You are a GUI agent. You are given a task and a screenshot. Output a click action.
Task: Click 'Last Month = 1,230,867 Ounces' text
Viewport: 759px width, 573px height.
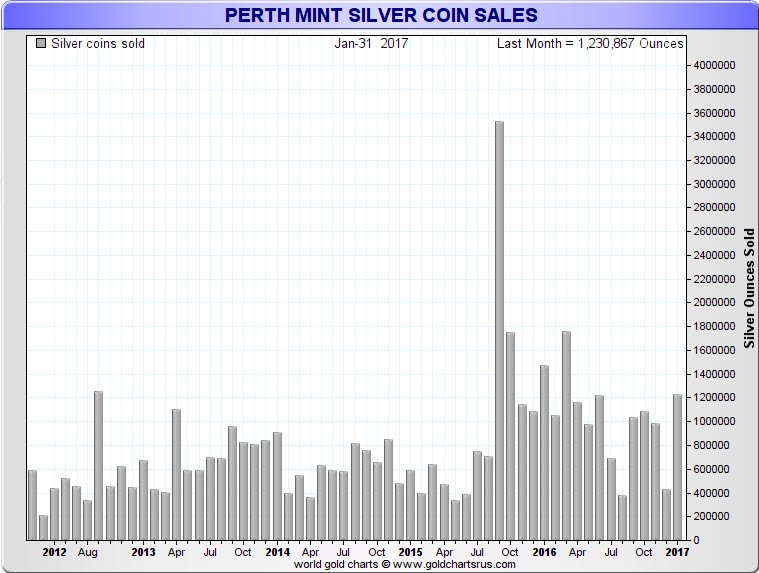coord(590,44)
